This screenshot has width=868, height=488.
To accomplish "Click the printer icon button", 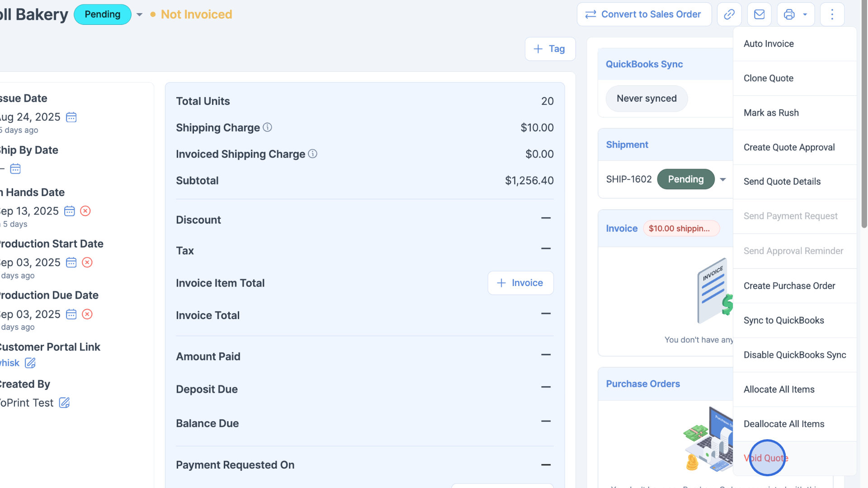I will coord(789,14).
